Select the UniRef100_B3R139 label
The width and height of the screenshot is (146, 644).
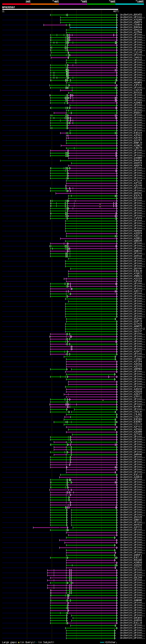pyautogui.click(x=131, y=271)
